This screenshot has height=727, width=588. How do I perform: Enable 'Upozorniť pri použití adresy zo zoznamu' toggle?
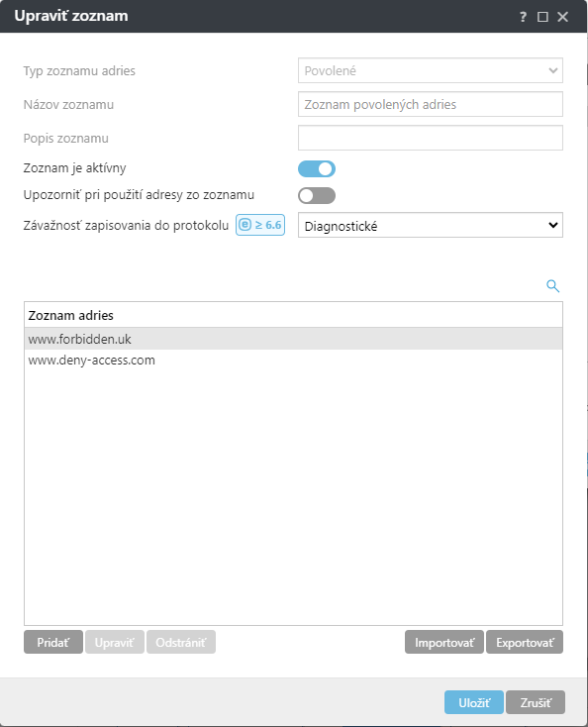point(317,196)
